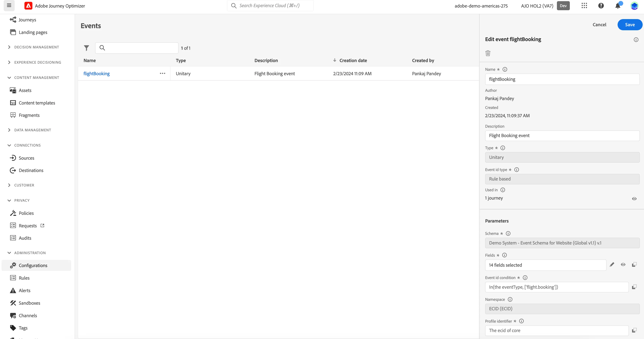Expand the Customer section

coord(24,185)
